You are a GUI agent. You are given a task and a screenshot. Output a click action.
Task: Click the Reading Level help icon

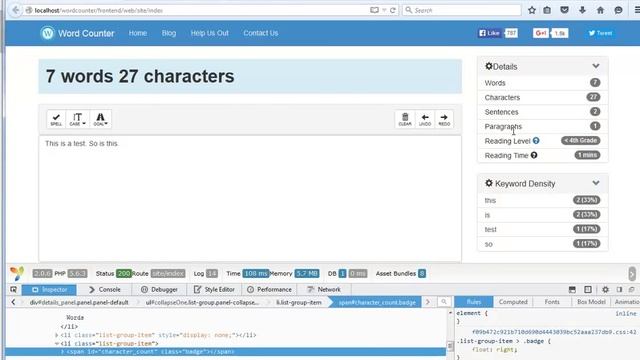[x=536, y=140]
